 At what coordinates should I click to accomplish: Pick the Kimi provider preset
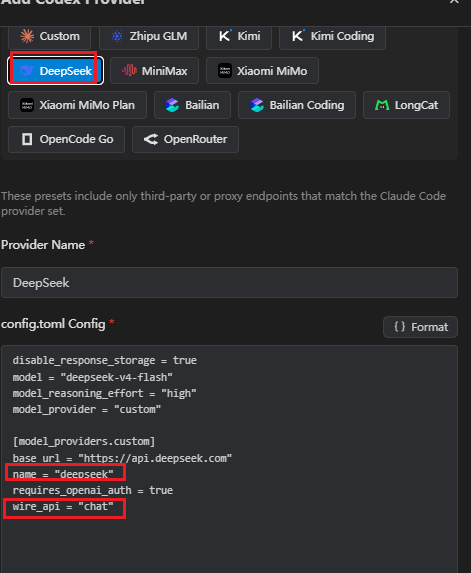click(x=239, y=37)
